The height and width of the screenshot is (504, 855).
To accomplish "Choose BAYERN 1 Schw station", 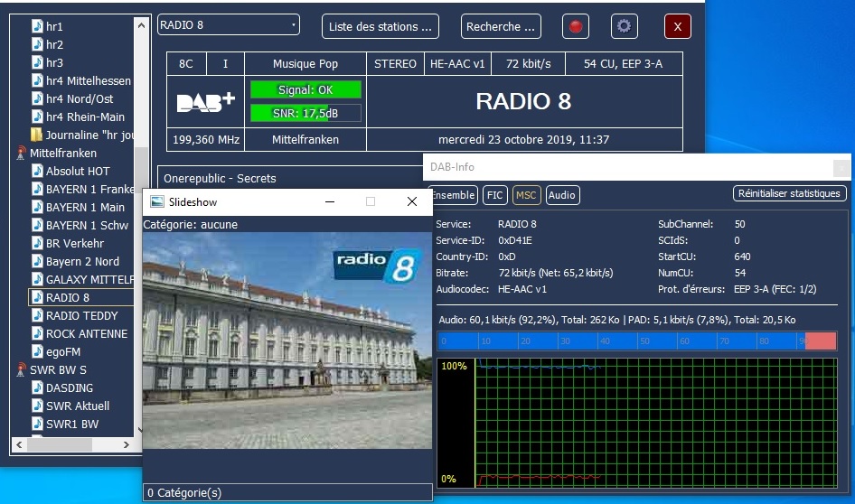I will pos(87,225).
